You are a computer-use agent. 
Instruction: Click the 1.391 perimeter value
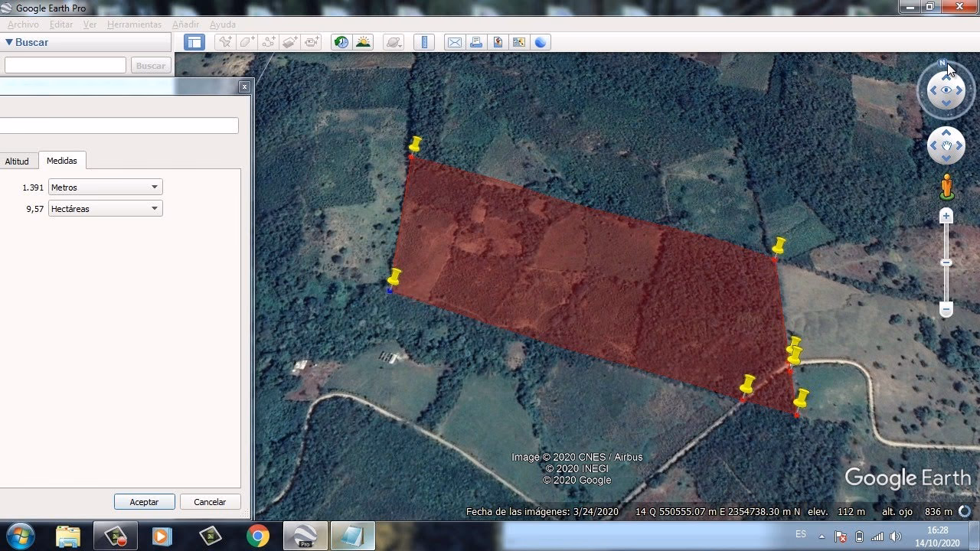coord(33,187)
